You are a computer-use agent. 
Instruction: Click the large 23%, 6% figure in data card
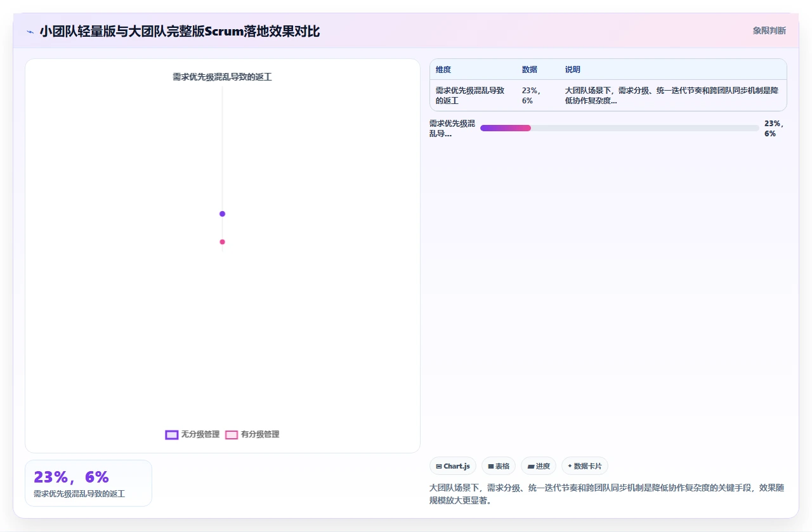click(71, 477)
